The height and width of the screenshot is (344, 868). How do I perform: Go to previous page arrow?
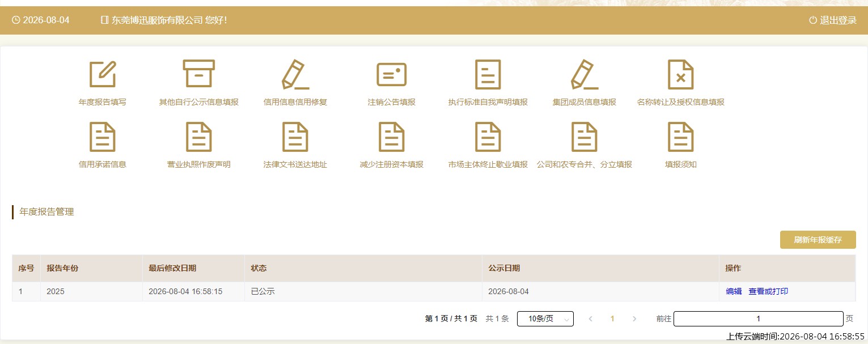[591, 319]
